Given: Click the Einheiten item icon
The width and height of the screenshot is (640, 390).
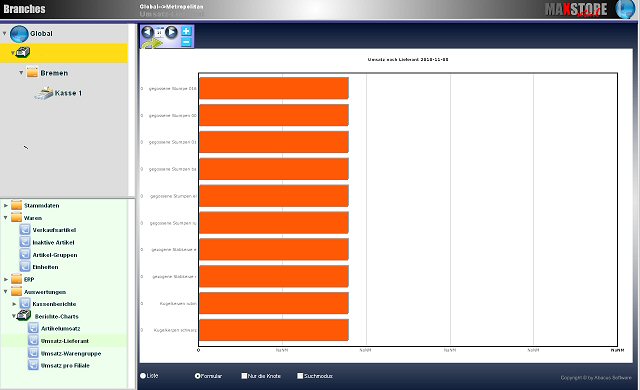Looking at the screenshot, I should (x=25, y=267).
